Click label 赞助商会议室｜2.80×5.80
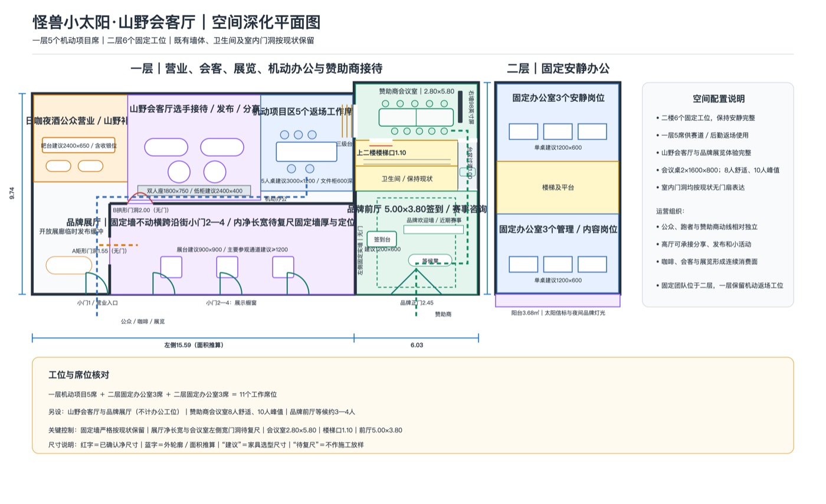Viewport: 826px width, 504px height. tap(417, 91)
